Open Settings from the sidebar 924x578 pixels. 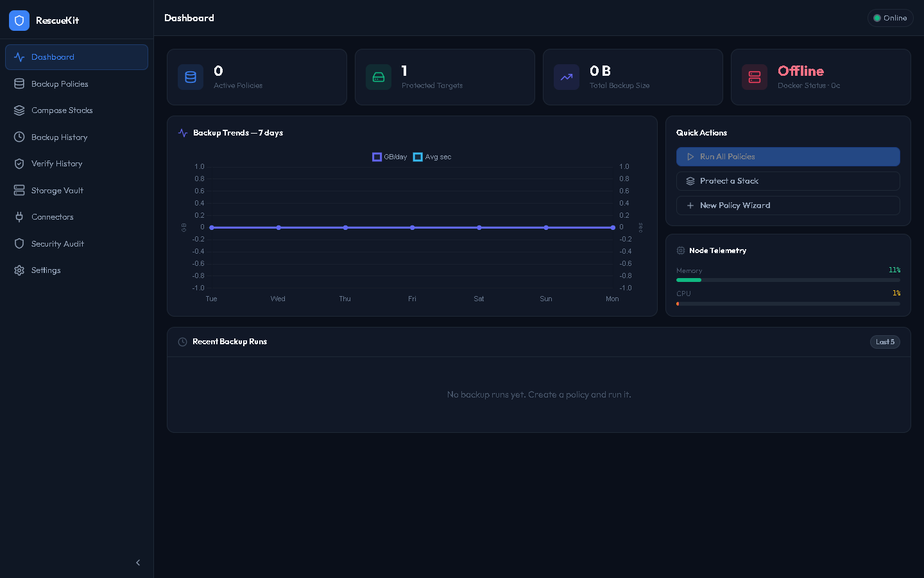point(76,270)
